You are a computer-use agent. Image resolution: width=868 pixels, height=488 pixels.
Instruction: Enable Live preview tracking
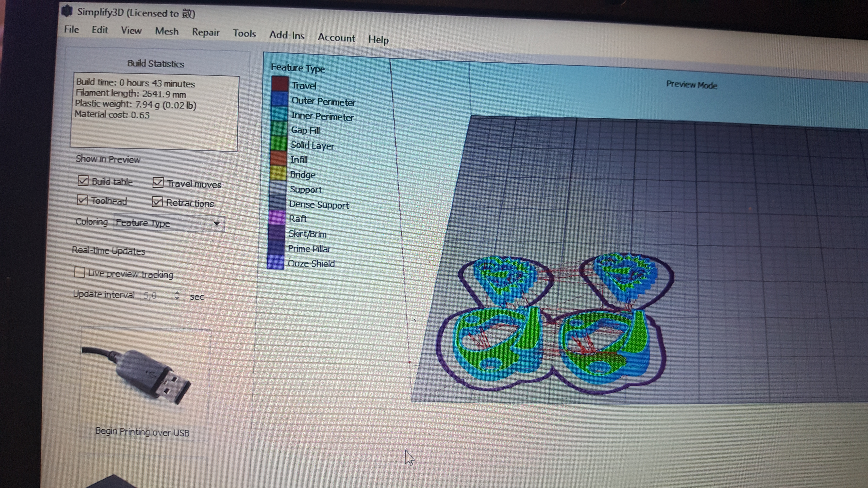(80, 272)
